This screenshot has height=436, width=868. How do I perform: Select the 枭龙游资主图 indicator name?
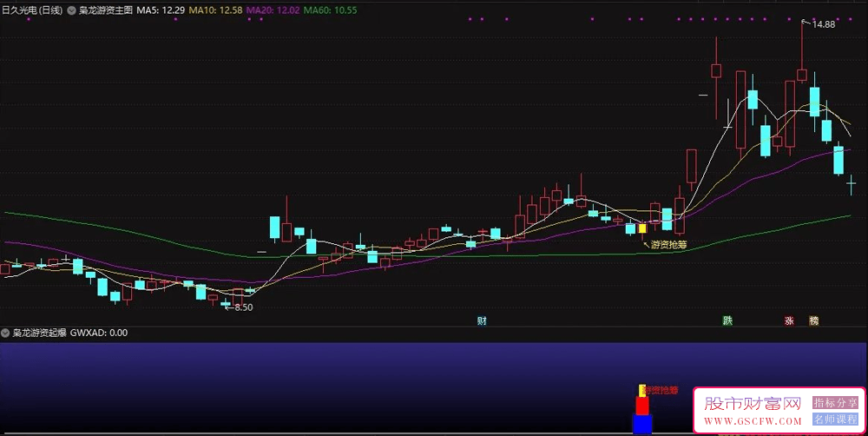[x=106, y=10]
